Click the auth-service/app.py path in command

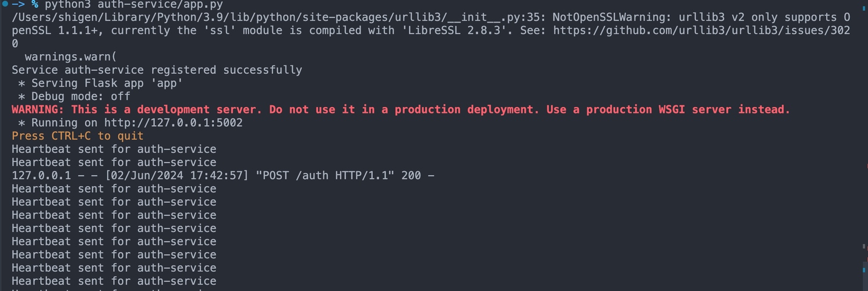[160, 3]
